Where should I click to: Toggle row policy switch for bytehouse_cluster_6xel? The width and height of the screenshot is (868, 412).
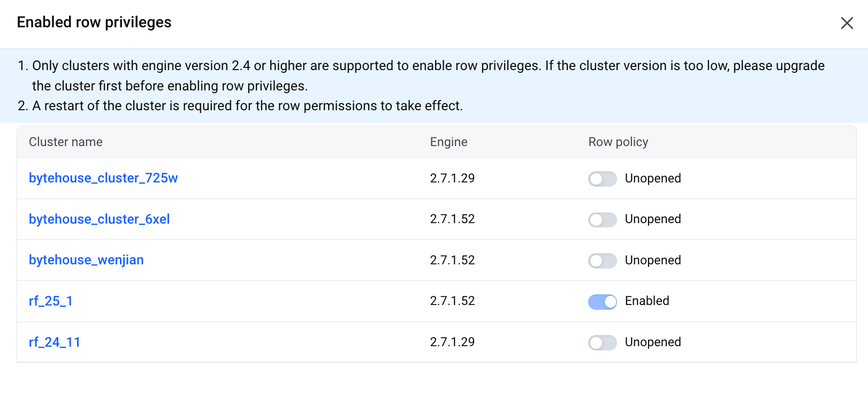click(603, 219)
